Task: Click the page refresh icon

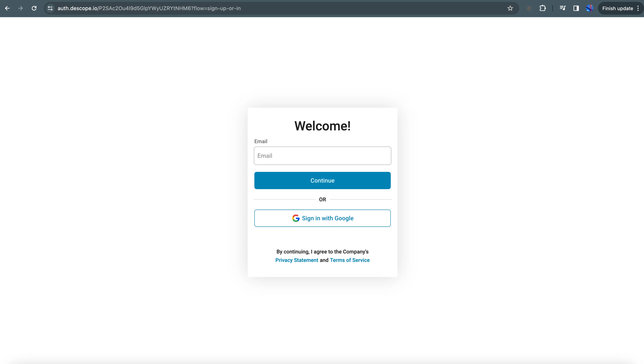Action: point(34,8)
